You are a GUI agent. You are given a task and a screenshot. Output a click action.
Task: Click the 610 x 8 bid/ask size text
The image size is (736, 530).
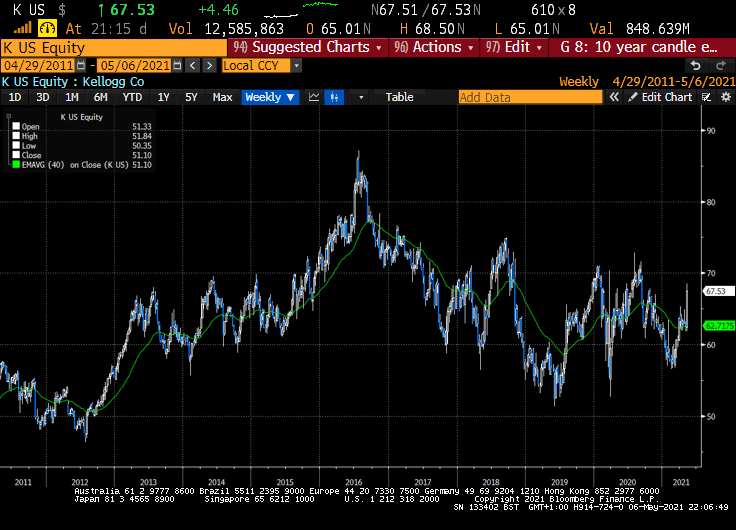pos(553,10)
